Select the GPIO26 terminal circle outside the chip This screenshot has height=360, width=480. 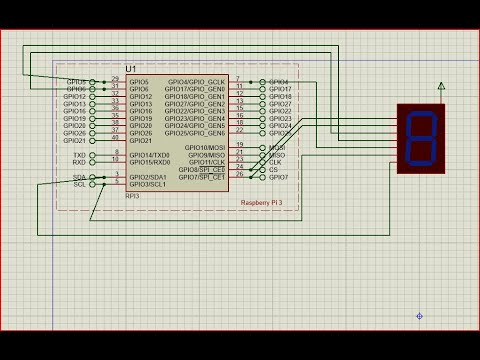tap(92, 133)
